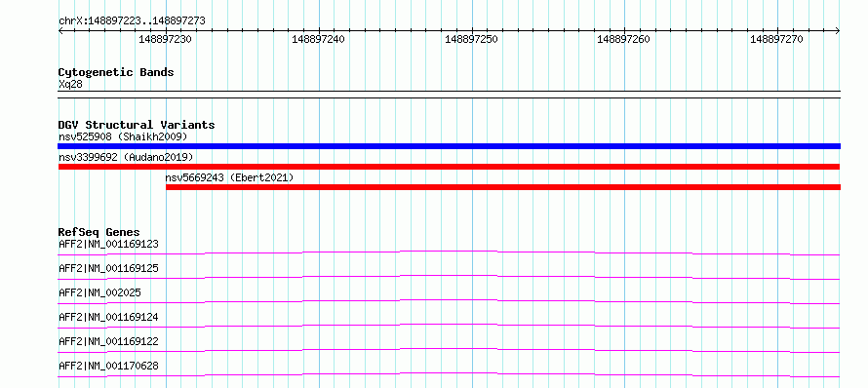
Task: Click the AFF2|NM_001170628 transcript label
Action: point(108,366)
